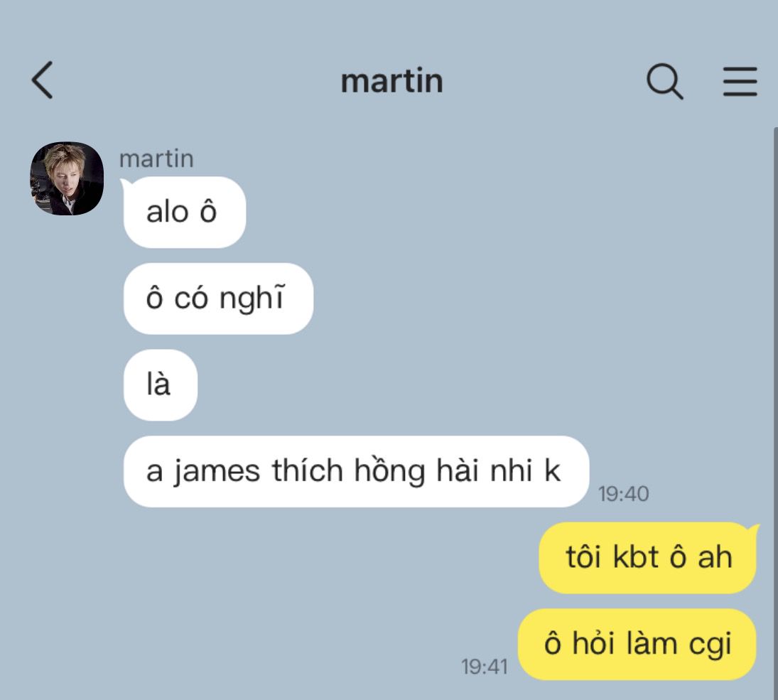
Task: Select the 'ô có nghĩ' message bubble
Action: [218, 298]
